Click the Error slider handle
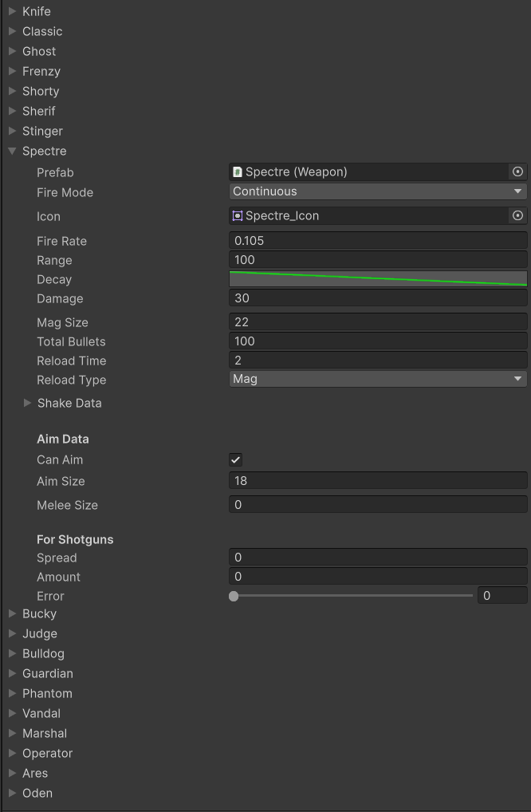531x812 pixels. (234, 596)
